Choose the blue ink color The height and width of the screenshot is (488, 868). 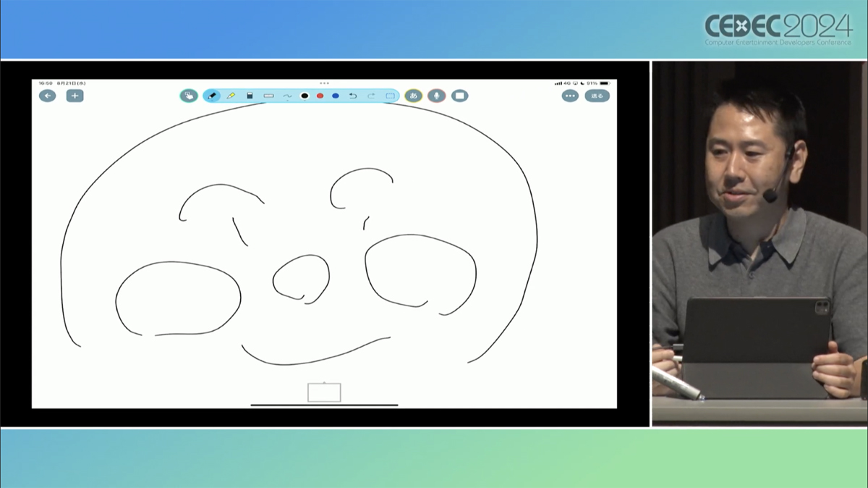[336, 96]
